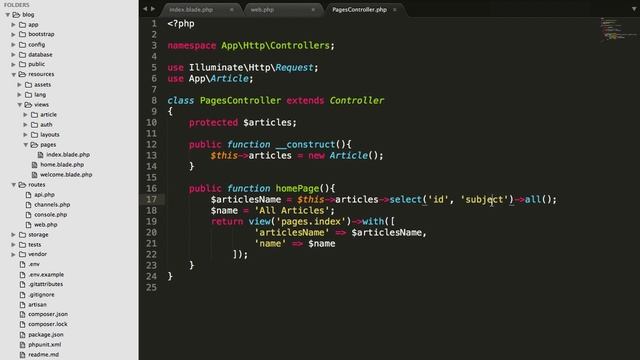Screen dimensions: 640x360
Task: Click the layouts folder icon
Action: point(35,134)
